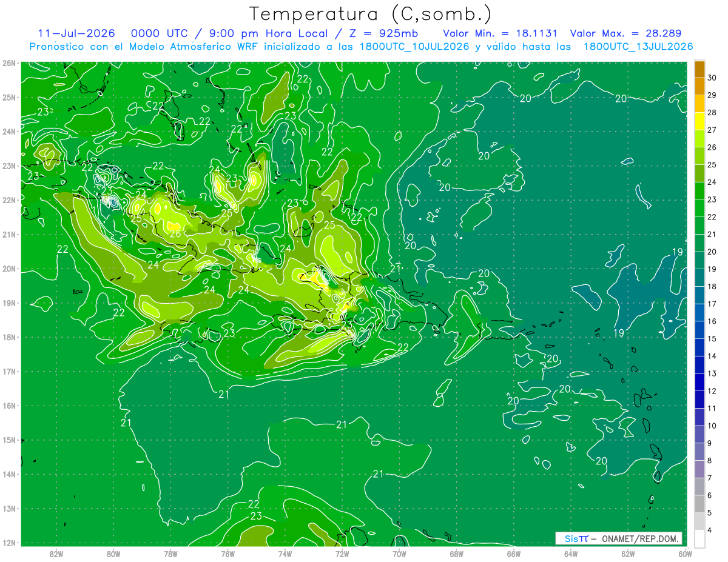Click the '19N' latitude axis label
The image size is (728, 562).
coord(8,303)
